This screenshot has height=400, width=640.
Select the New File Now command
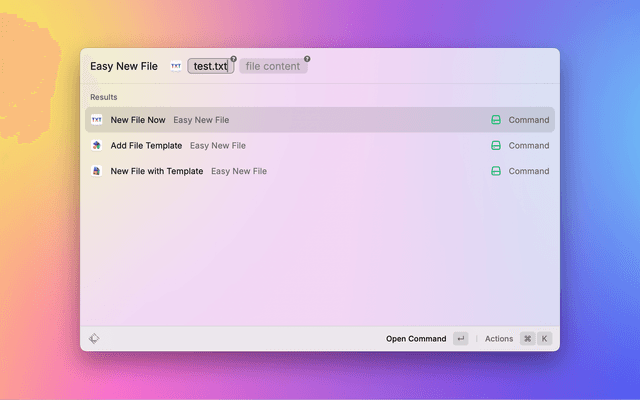(138, 120)
